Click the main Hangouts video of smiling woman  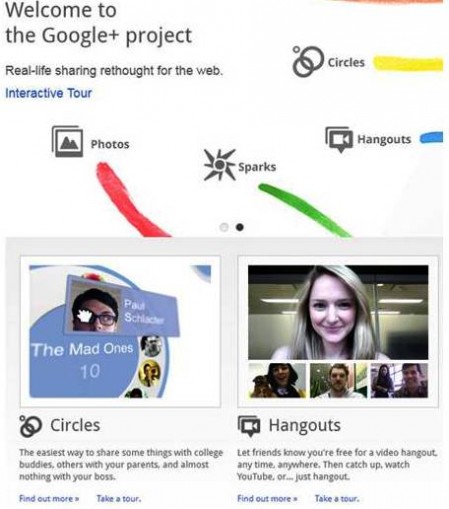click(x=338, y=312)
